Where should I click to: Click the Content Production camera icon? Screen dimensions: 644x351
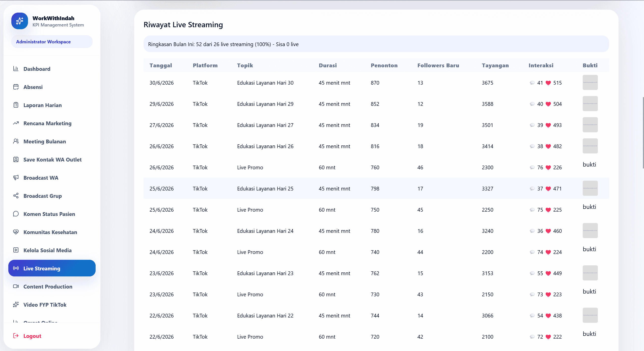(x=16, y=286)
